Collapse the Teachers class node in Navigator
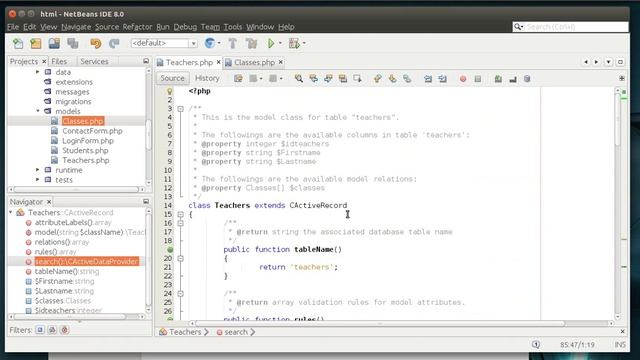Screen dimensions: 640x360 tap(11, 212)
